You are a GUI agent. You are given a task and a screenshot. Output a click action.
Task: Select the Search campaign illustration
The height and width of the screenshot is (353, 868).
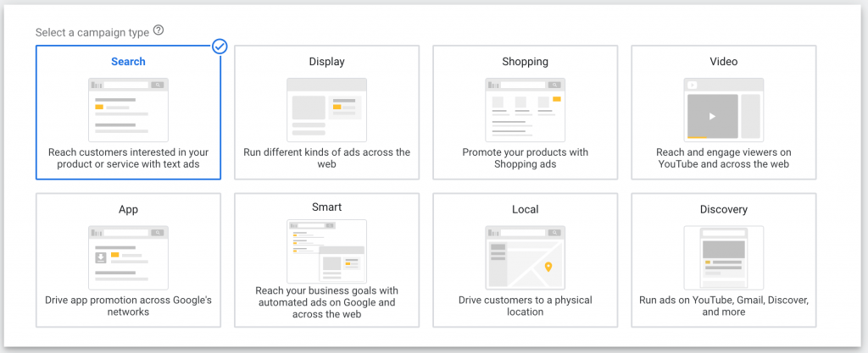(x=129, y=110)
